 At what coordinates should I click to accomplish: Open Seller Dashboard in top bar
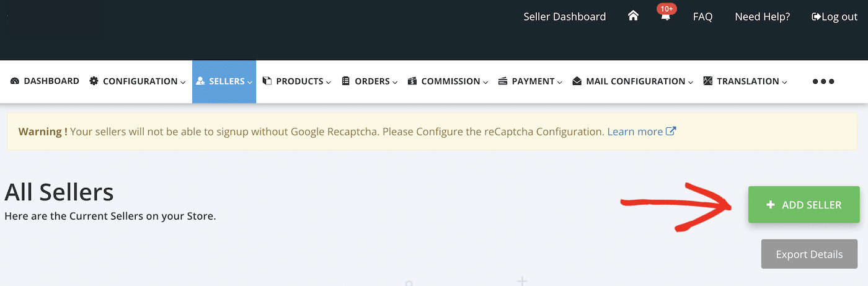[x=565, y=17]
